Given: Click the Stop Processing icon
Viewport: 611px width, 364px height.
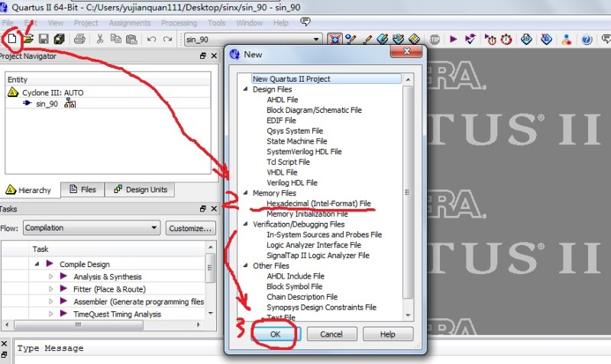Looking at the screenshot, I should (x=435, y=39).
